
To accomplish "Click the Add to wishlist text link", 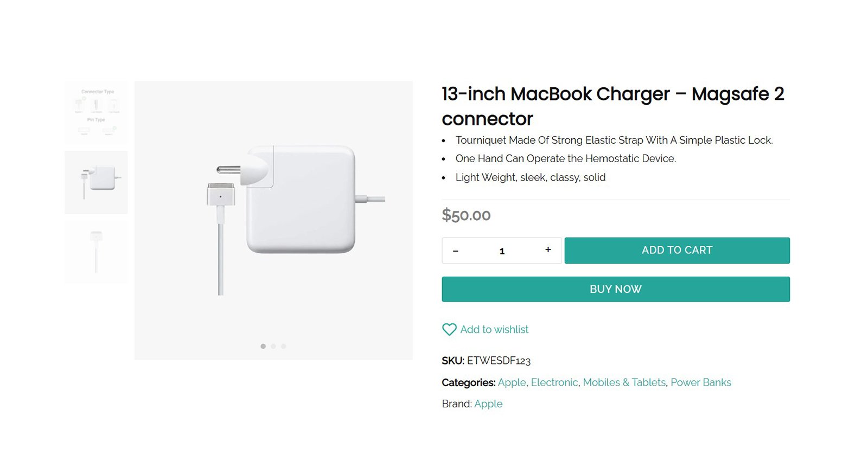I will pos(494,330).
